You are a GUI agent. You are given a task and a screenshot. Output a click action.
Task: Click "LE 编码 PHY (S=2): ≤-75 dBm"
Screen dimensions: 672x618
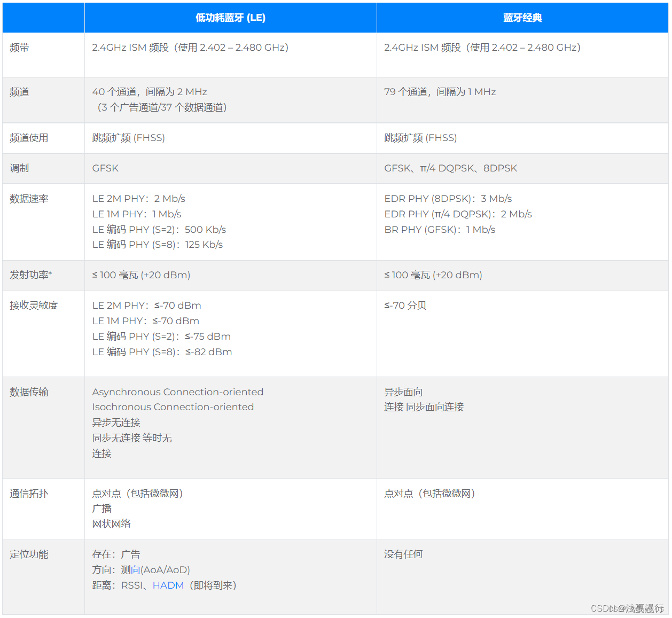click(161, 337)
